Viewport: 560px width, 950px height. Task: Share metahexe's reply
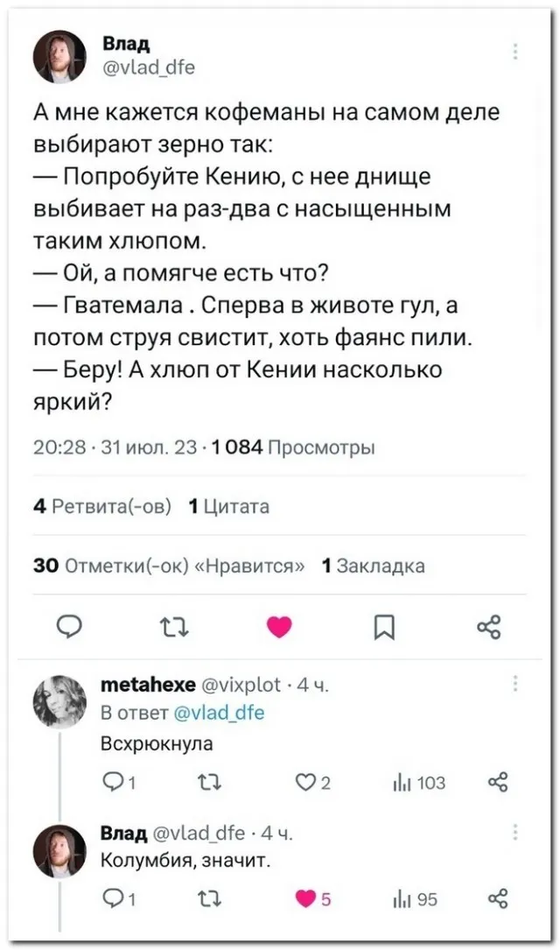496,783
